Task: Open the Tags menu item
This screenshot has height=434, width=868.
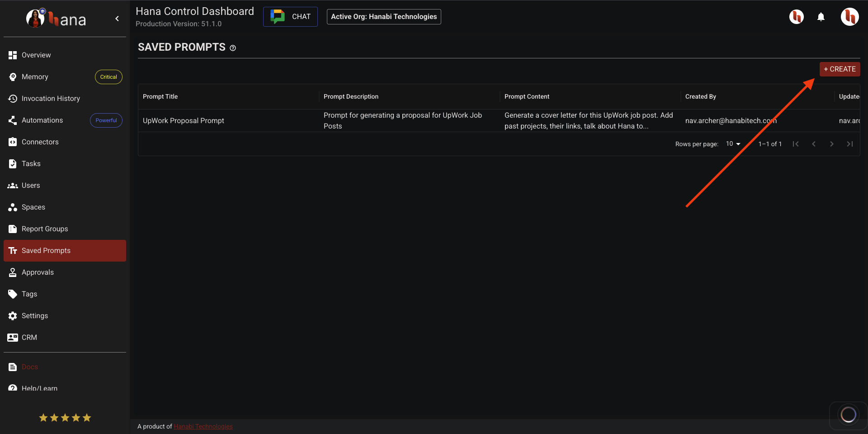Action: tap(65, 294)
